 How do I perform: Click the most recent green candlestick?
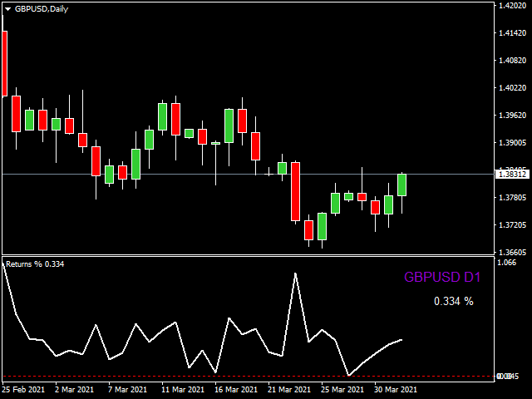click(x=402, y=185)
